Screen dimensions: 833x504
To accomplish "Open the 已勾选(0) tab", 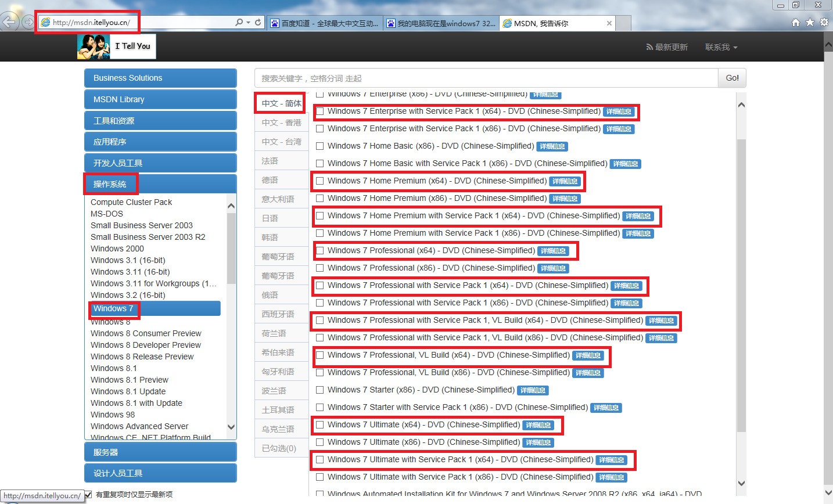I will (x=281, y=448).
